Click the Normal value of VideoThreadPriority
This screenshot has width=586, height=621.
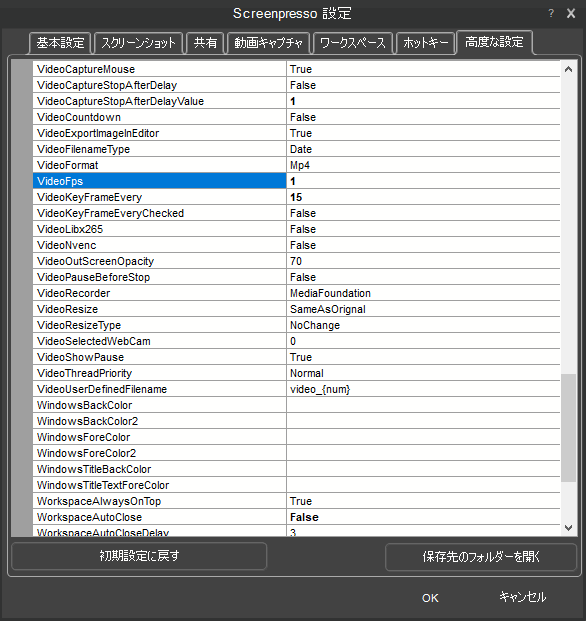pyautogui.click(x=423, y=373)
